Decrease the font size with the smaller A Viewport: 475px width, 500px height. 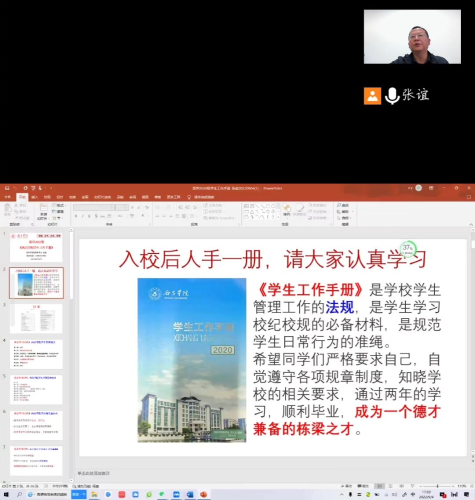[139, 207]
